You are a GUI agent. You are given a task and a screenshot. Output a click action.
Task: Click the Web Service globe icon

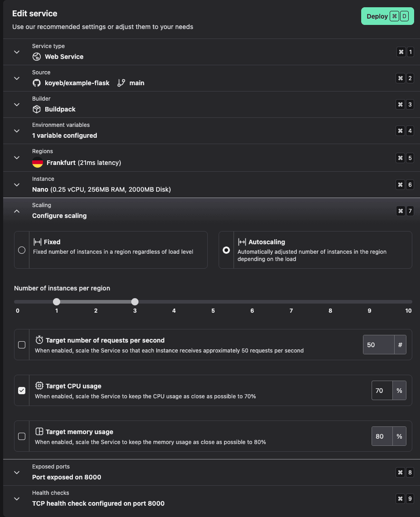37,57
